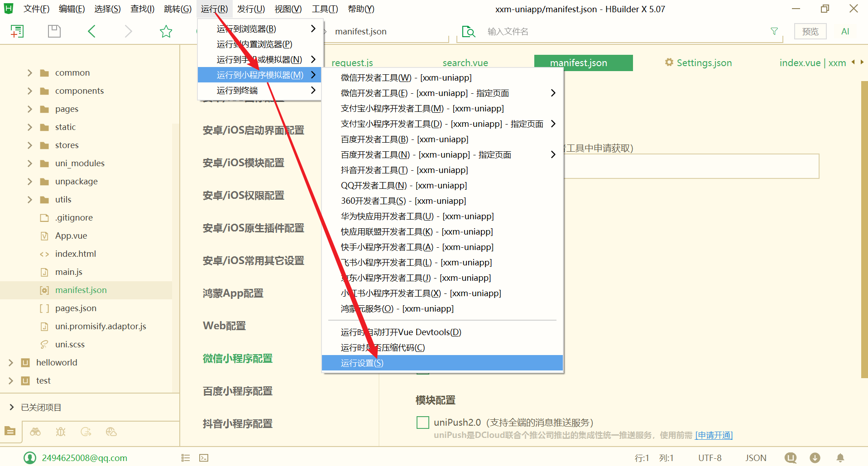The width and height of the screenshot is (868, 466).
Task: Click the Settings.json gear icon
Action: (669, 62)
